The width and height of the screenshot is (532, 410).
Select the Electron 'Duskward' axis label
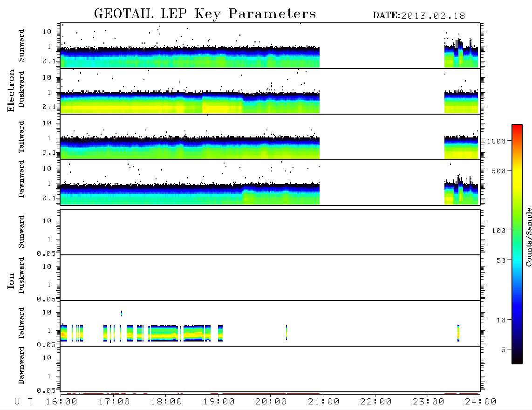[x=21, y=89]
